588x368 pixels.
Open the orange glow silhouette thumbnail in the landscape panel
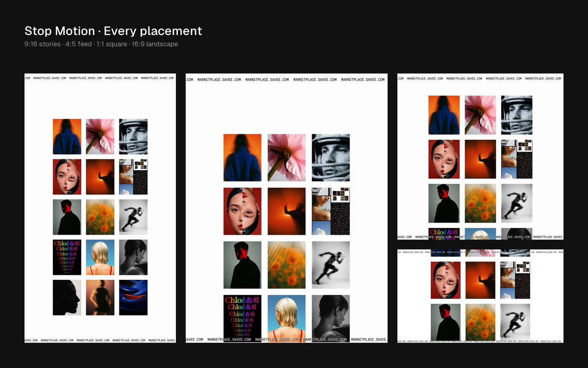(x=480, y=280)
